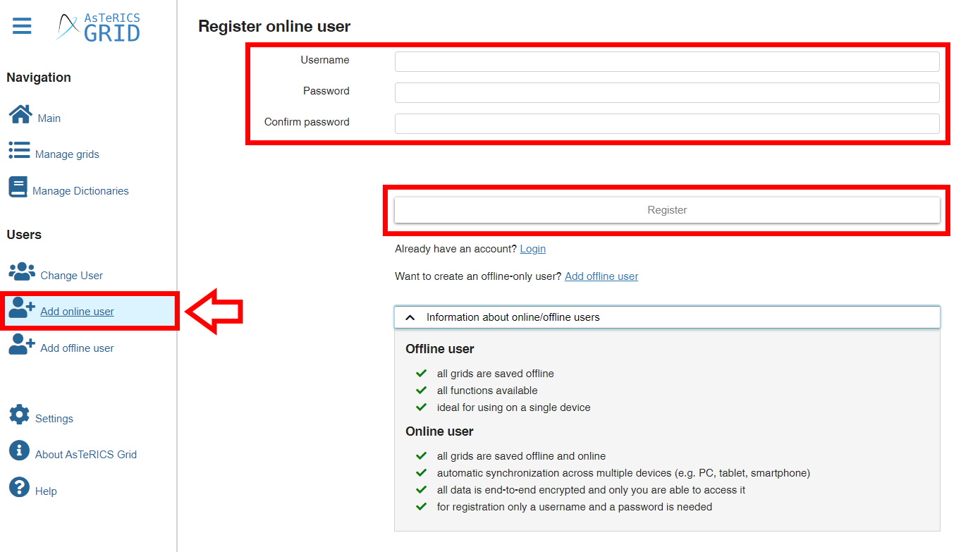
Task: Click the Change User people icon
Action: coord(22,271)
